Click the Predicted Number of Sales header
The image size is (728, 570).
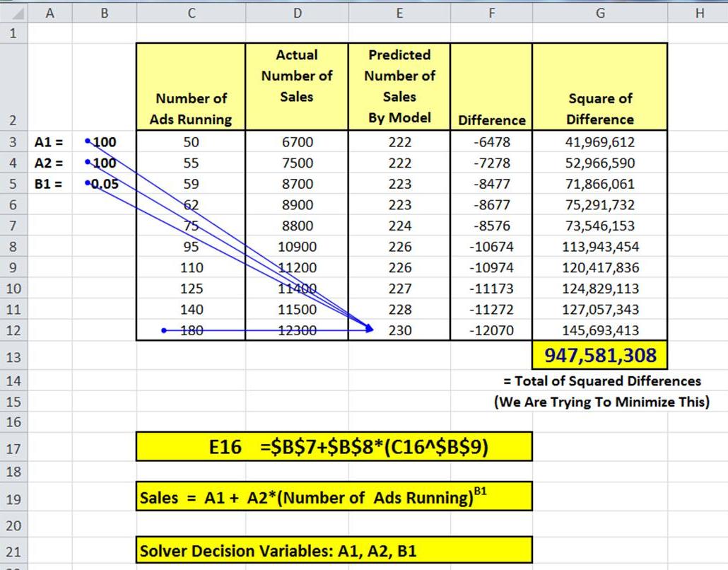pyautogui.click(x=399, y=87)
